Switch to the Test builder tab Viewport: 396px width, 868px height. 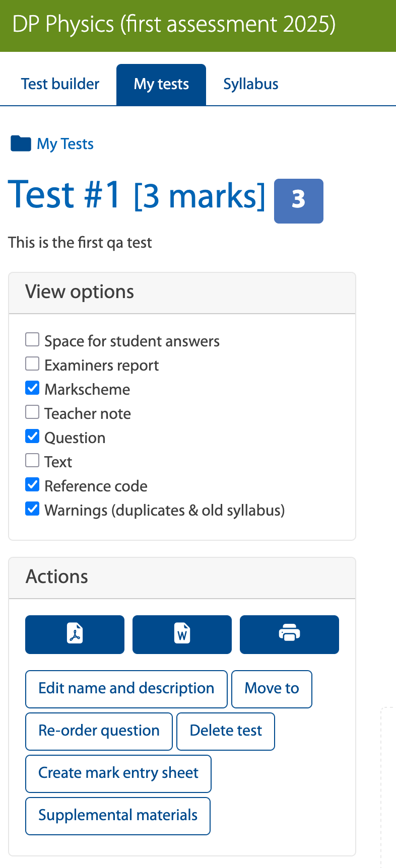pos(59,84)
